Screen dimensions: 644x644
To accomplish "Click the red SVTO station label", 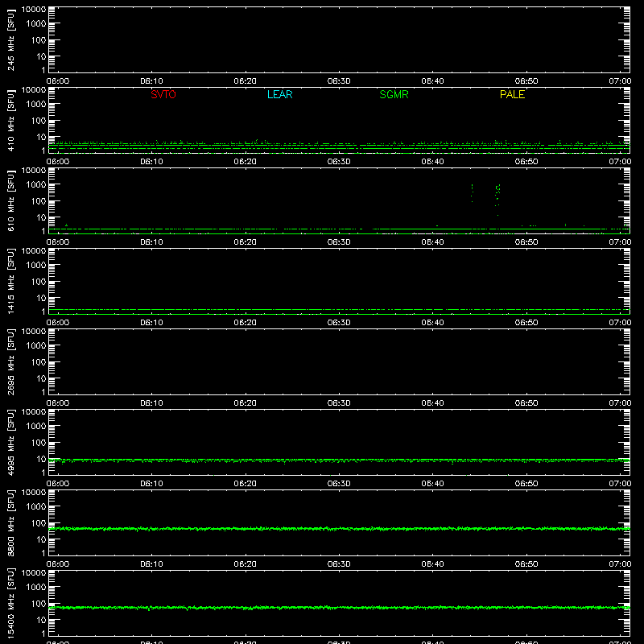I will pyautogui.click(x=163, y=94).
